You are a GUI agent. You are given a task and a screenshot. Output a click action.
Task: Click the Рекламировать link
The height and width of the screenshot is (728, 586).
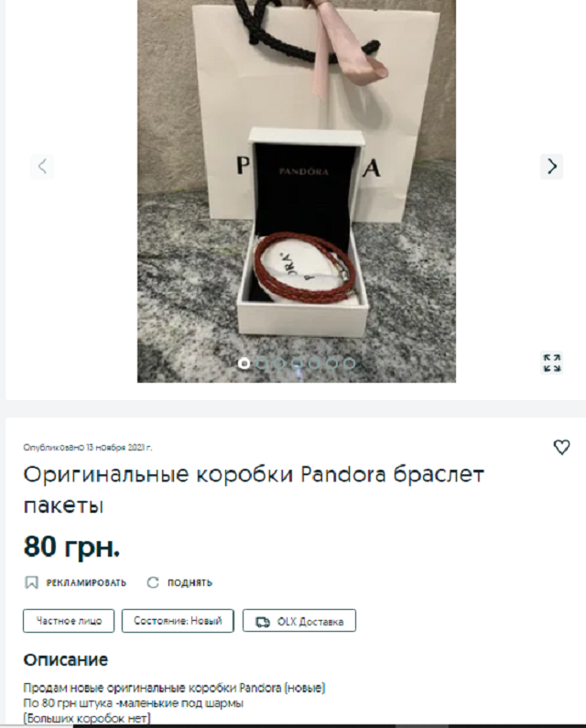86,582
